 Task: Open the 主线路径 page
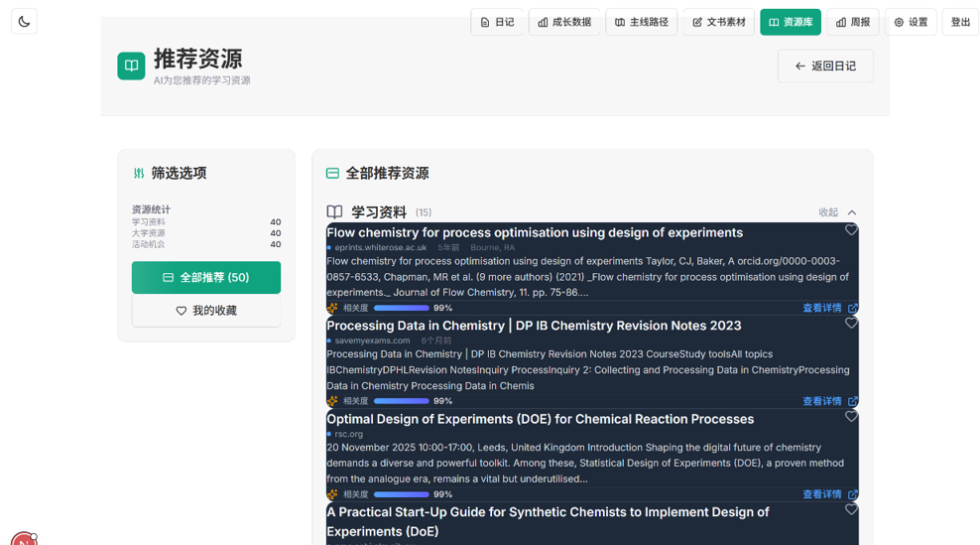pos(642,22)
